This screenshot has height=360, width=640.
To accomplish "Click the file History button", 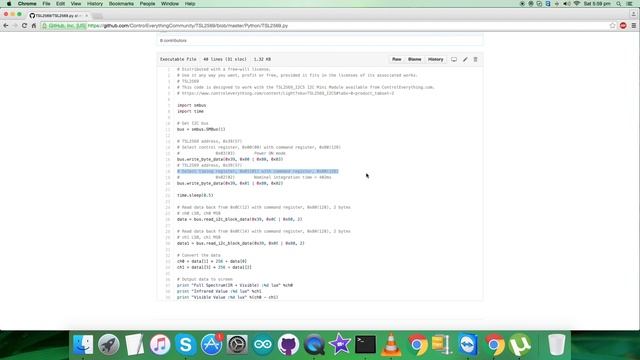I will (436, 60).
